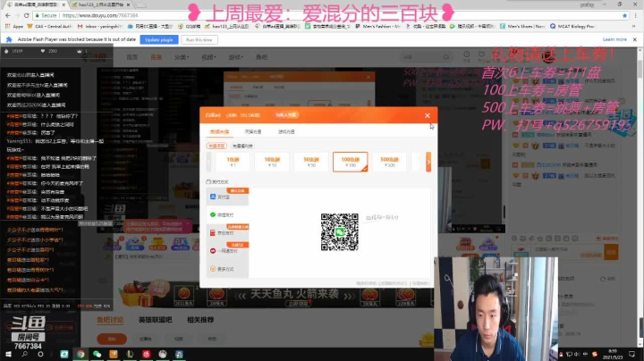This screenshot has width=644, height=361.
Task: Open the Men's Shoes bookmark
Action: coord(522,26)
